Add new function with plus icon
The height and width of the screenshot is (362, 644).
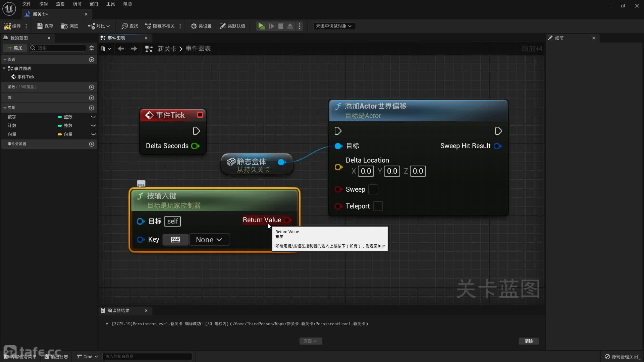(x=92, y=87)
